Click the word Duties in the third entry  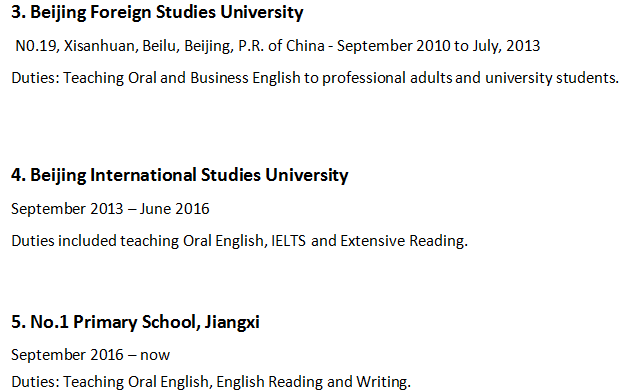click(x=35, y=78)
